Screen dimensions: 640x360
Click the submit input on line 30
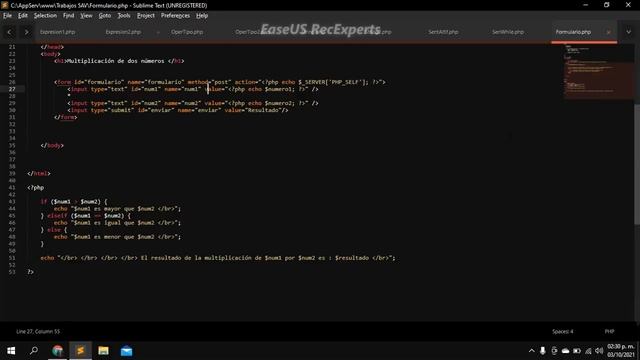[x=178, y=110]
